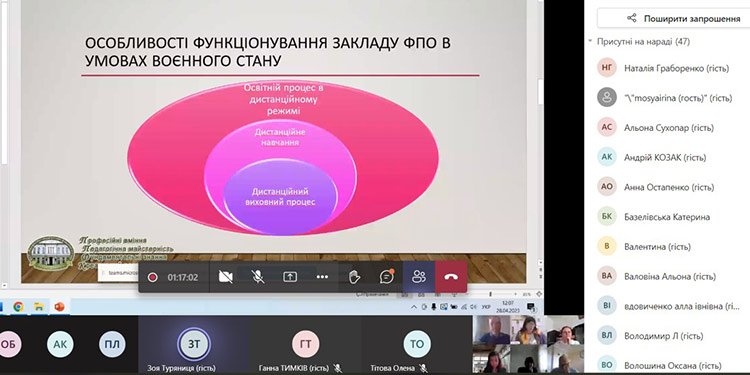Select Тітова Олена's ТО tile
750x375 pixels.
(x=417, y=344)
